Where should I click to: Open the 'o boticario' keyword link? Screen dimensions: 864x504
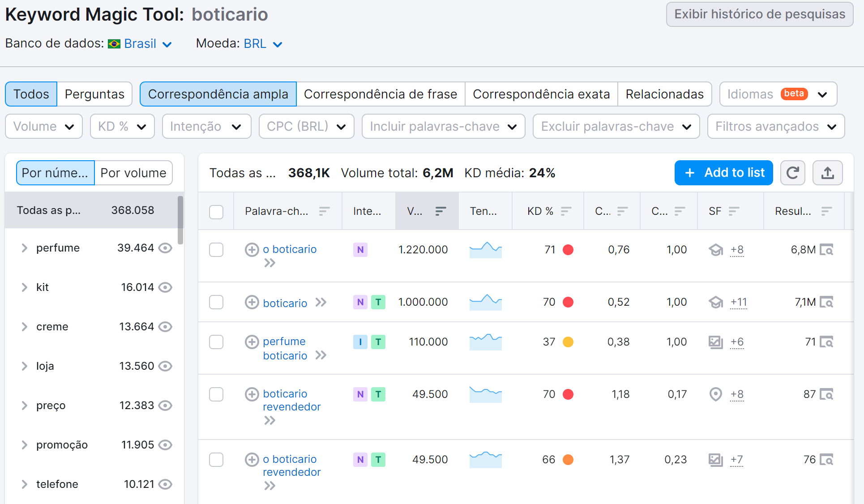(290, 249)
